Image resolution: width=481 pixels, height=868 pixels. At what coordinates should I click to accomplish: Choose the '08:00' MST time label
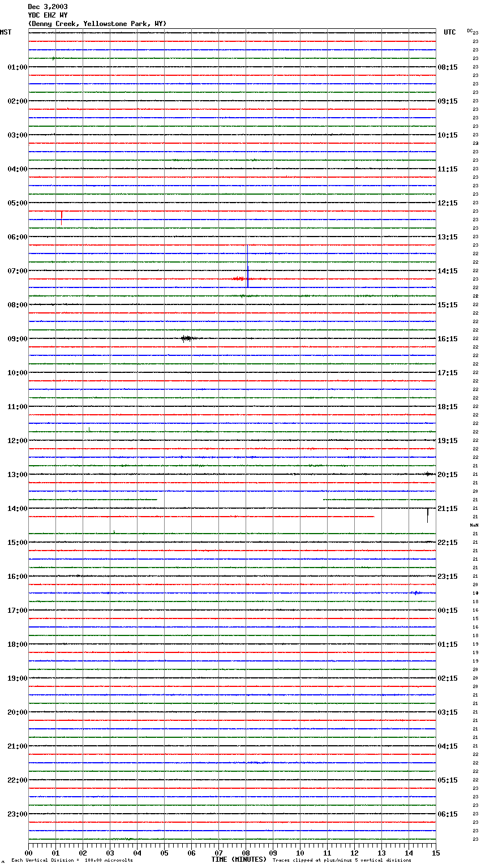(x=18, y=305)
